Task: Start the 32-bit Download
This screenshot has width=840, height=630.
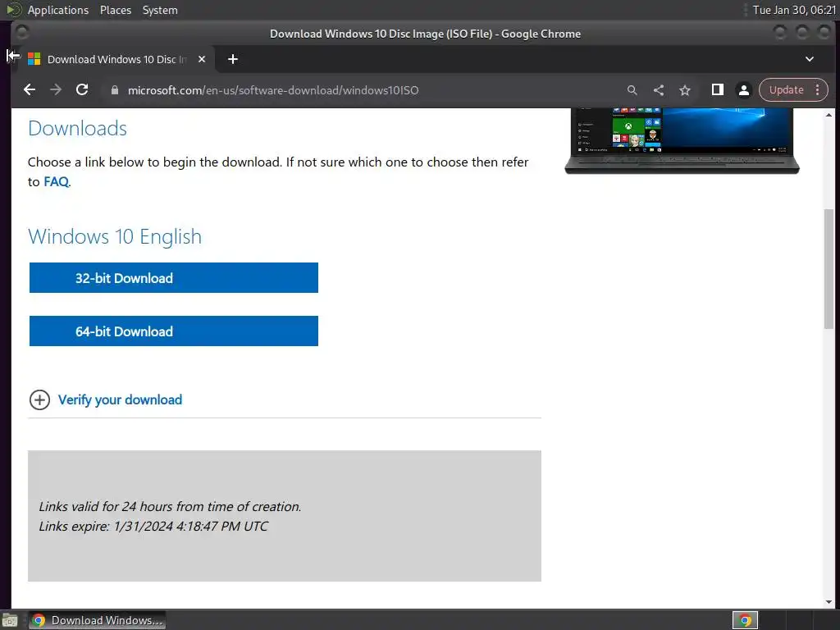Action: [174, 277]
